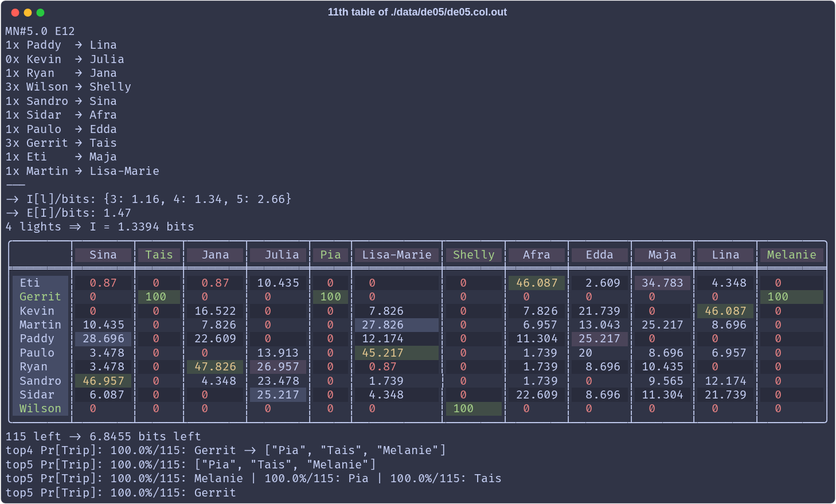Click Martin's 25.217 value under Maja
Image resolution: width=836 pixels, height=504 pixels.
tap(663, 325)
